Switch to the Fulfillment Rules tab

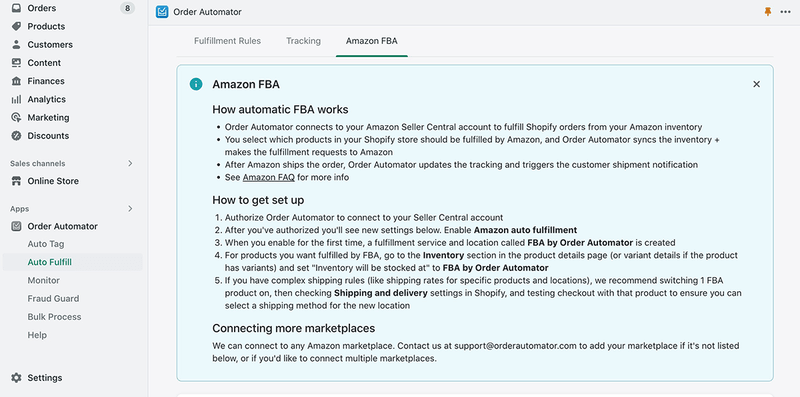(x=228, y=41)
